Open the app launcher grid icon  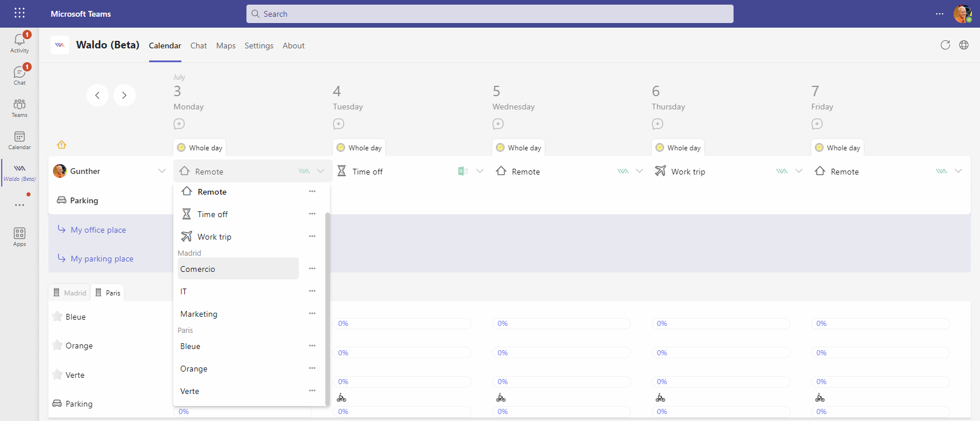coord(20,13)
